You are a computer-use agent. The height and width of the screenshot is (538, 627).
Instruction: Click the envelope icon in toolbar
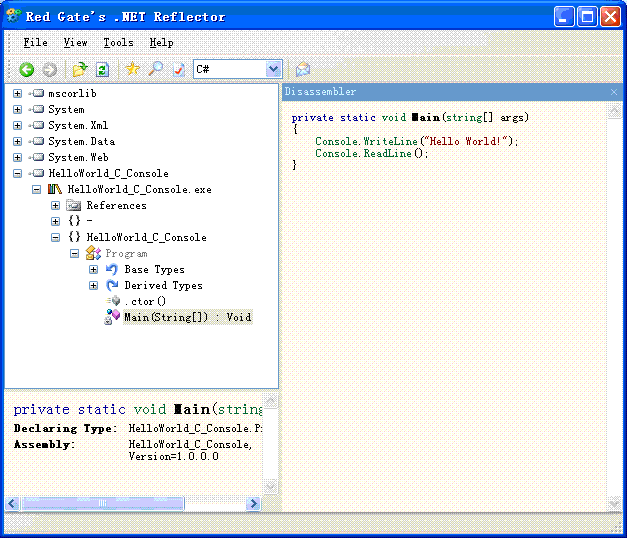(303, 70)
